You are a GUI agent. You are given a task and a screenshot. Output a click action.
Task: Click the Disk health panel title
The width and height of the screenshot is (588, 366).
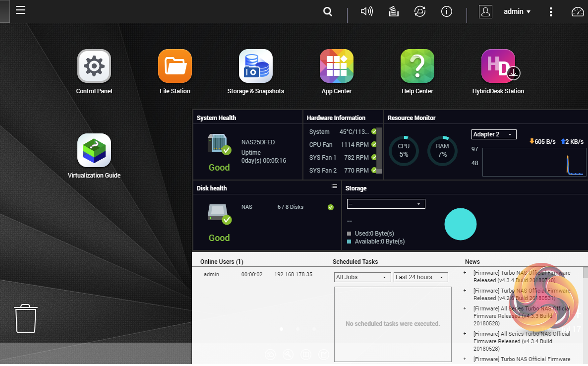[212, 188]
